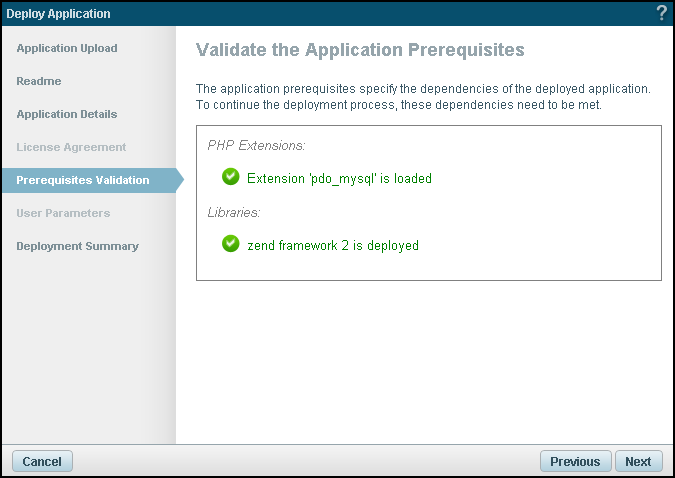Select License Agreement step
675x478 pixels.
click(71, 147)
